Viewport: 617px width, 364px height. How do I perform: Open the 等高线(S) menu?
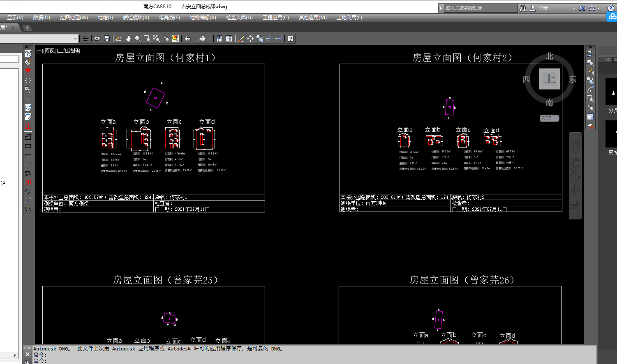(x=169, y=18)
